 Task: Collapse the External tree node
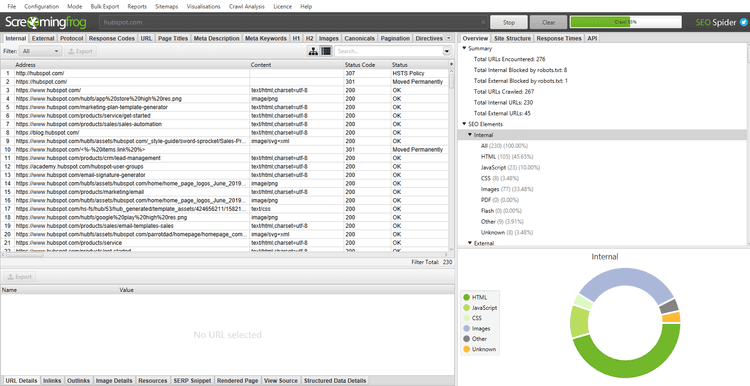tap(470, 243)
